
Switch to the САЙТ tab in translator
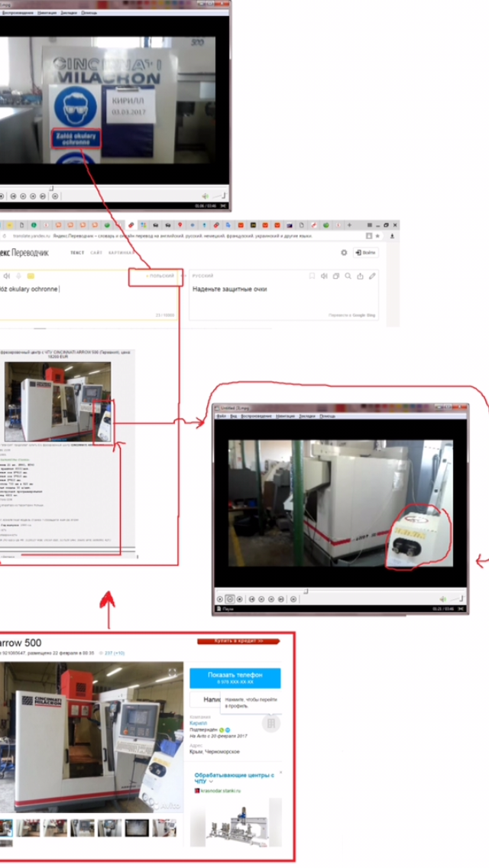[x=96, y=252]
